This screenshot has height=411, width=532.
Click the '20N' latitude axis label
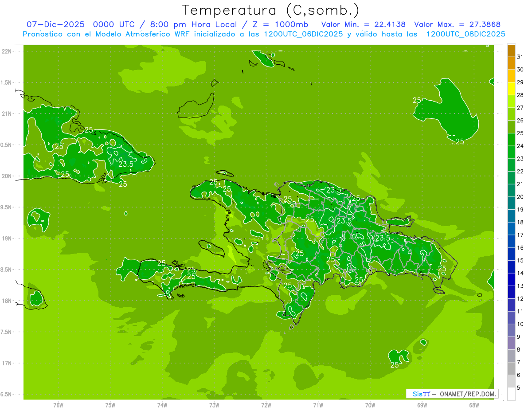6,176
